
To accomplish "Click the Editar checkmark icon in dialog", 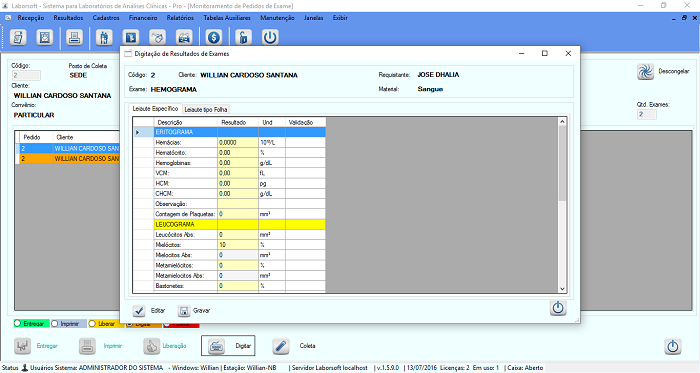I will point(139,311).
